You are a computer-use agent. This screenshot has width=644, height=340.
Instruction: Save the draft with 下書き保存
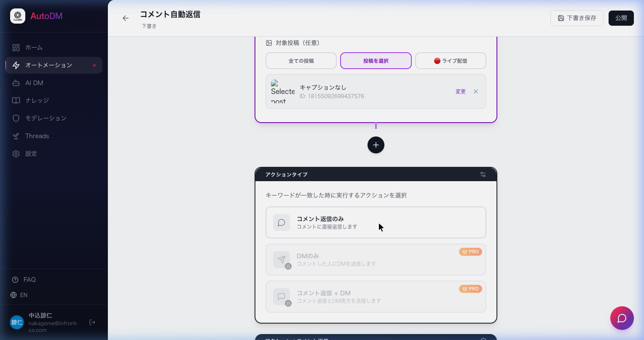(x=577, y=18)
